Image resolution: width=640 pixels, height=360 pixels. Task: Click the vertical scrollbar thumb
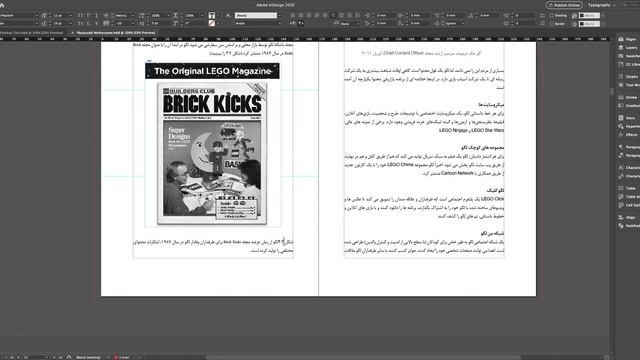pos(612,91)
